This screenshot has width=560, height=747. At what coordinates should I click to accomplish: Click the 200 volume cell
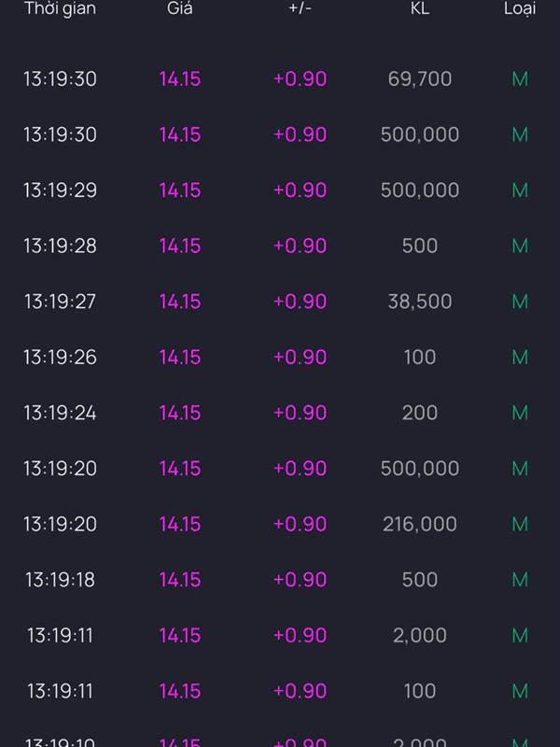420,413
